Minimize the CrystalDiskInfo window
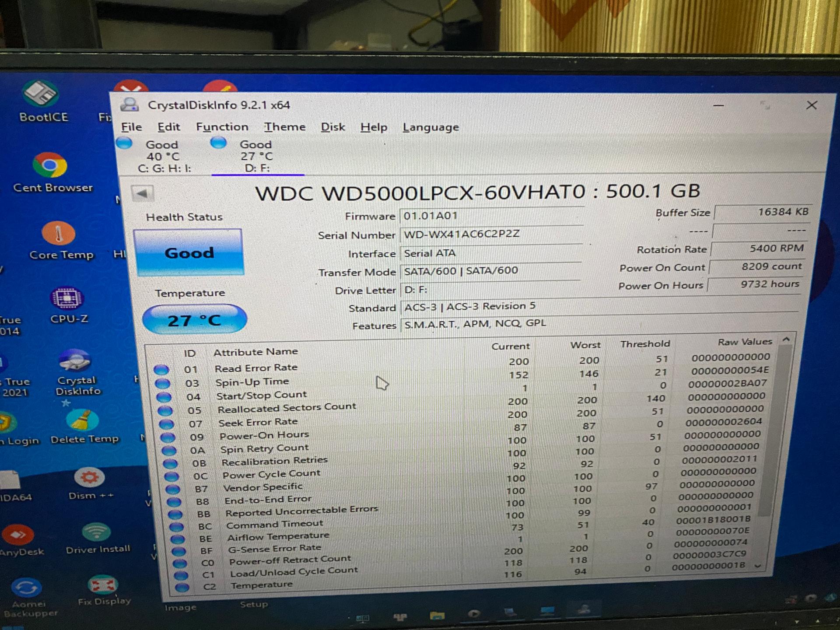This screenshot has width=840, height=630. tap(718, 105)
